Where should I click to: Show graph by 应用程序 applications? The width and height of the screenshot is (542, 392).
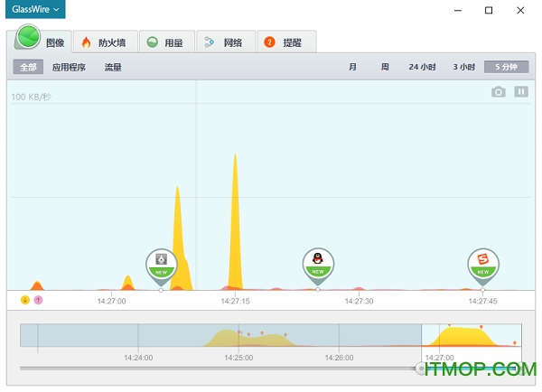(x=69, y=67)
